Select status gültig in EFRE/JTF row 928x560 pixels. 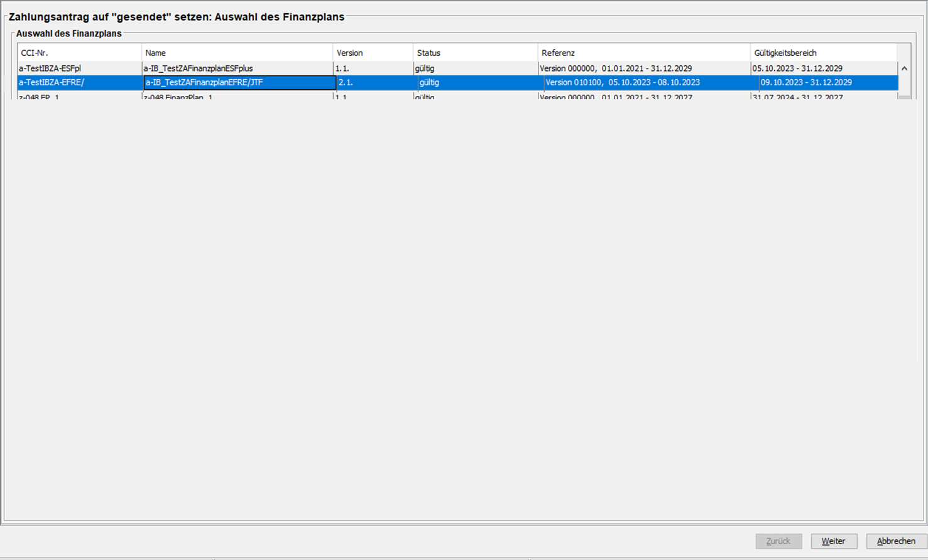click(x=481, y=82)
